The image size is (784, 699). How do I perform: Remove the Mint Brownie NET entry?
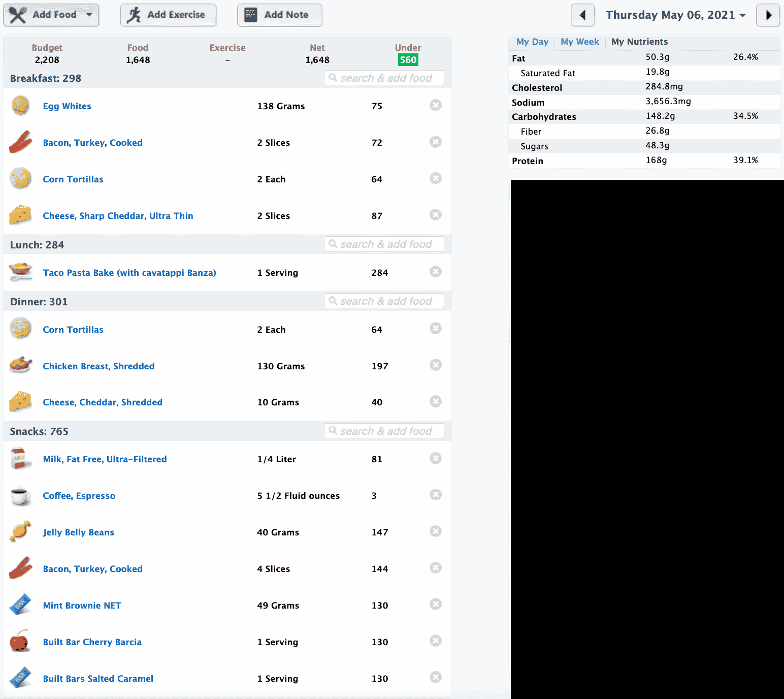click(435, 605)
